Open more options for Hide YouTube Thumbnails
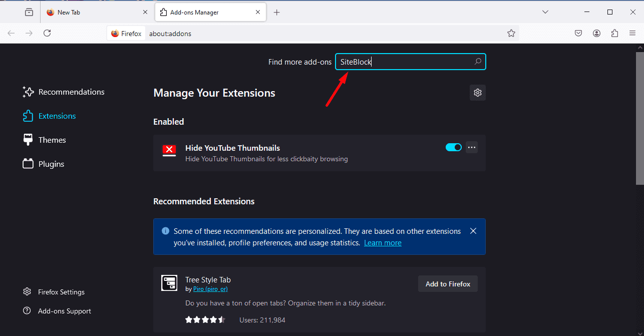Image resolution: width=644 pixels, height=336 pixels. pyautogui.click(x=472, y=147)
